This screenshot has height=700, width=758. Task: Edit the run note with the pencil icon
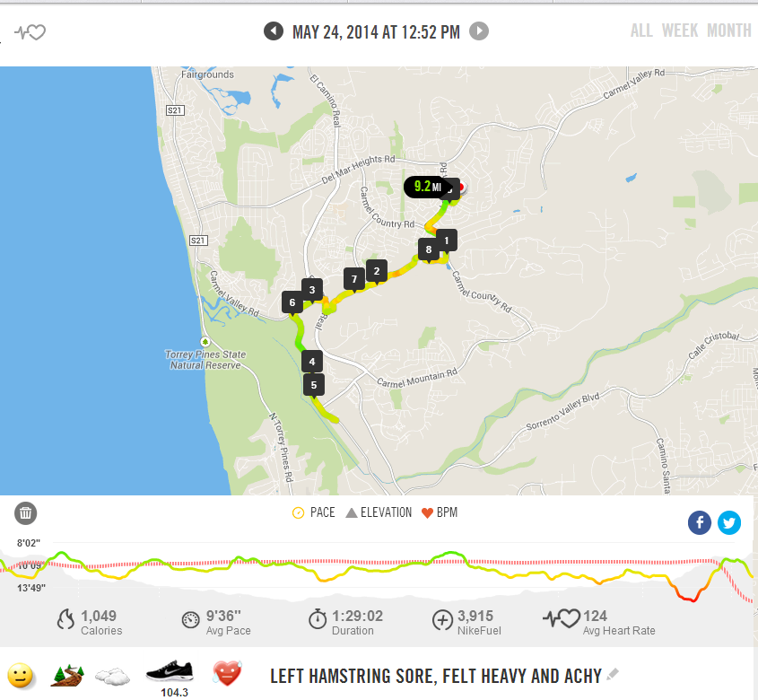pyautogui.click(x=613, y=674)
